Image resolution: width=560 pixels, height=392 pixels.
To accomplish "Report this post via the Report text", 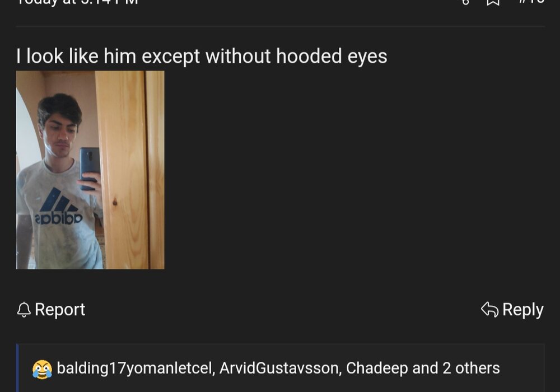I will click(60, 310).
